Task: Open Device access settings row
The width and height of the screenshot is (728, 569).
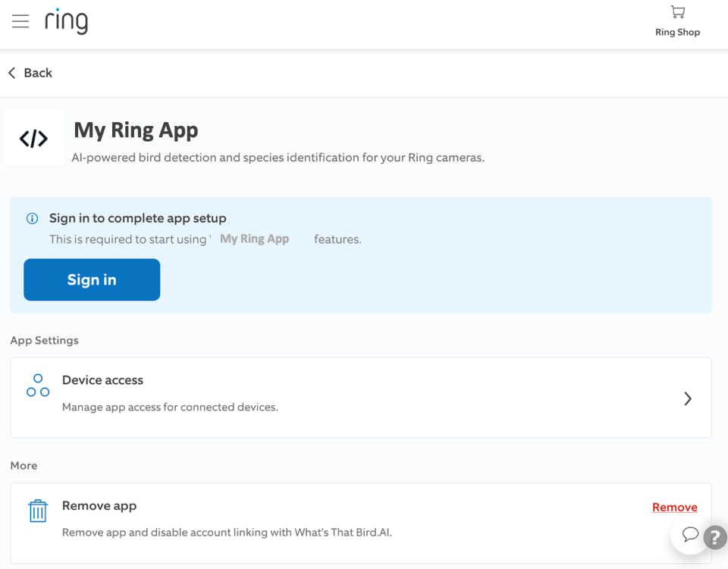Action: [361, 398]
